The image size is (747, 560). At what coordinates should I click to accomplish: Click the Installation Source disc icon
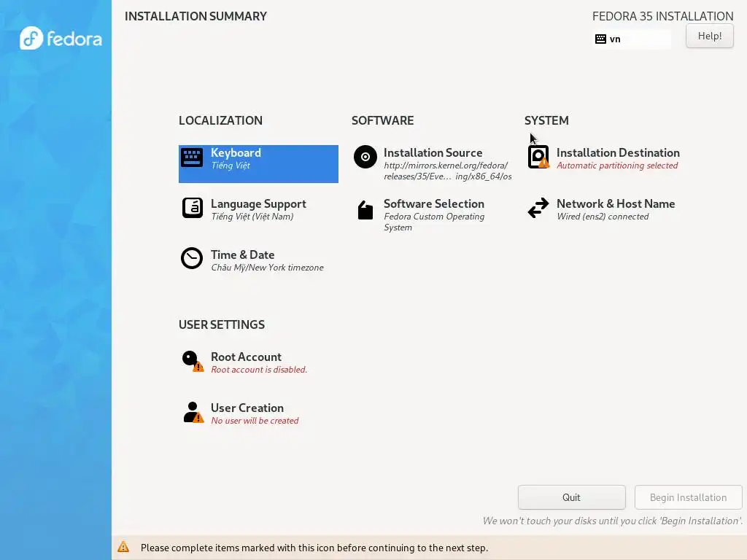[x=365, y=157]
